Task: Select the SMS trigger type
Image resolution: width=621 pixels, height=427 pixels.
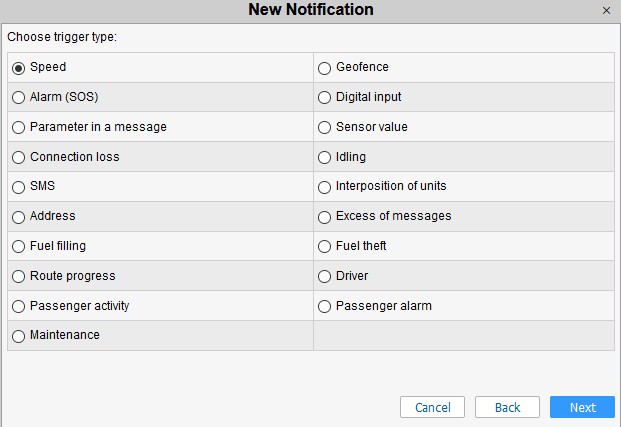Action: click(x=19, y=187)
